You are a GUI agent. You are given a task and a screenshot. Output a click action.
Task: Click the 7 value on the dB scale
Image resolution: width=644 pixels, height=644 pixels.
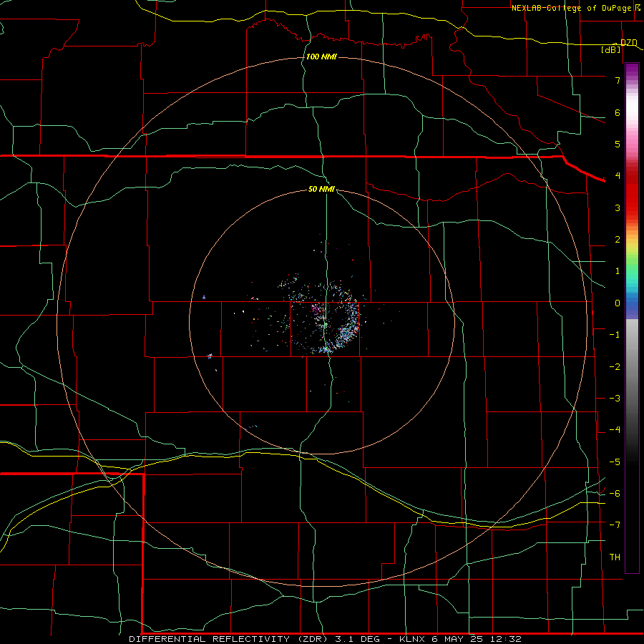point(618,80)
